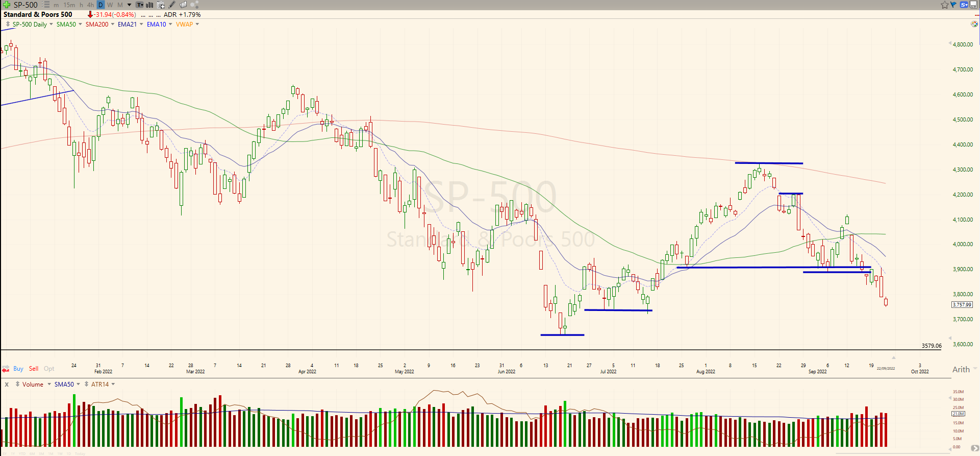Click the ADR +1.79% value
This screenshot has height=456, width=980.
[x=182, y=15]
